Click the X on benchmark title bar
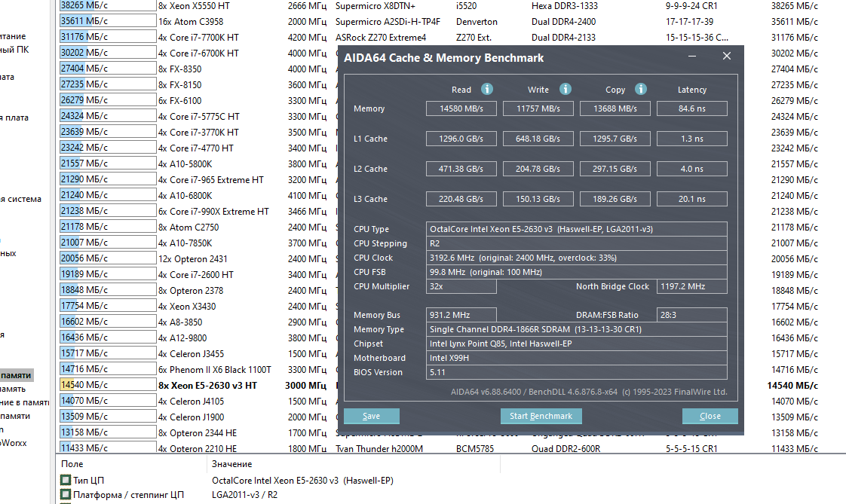The height and width of the screenshot is (504, 846). (727, 56)
